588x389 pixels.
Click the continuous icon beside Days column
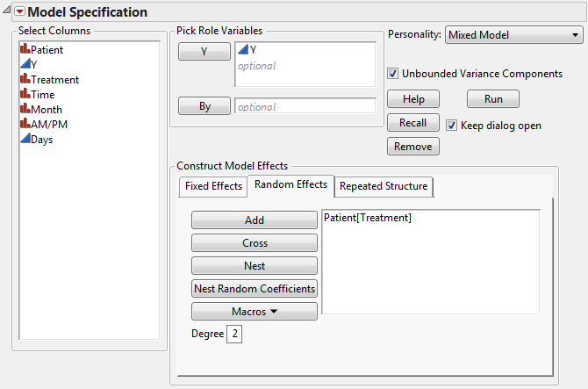[x=25, y=140]
